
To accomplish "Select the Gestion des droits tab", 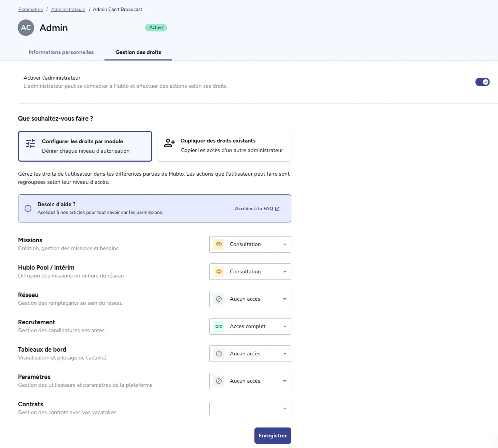I will (138, 52).
